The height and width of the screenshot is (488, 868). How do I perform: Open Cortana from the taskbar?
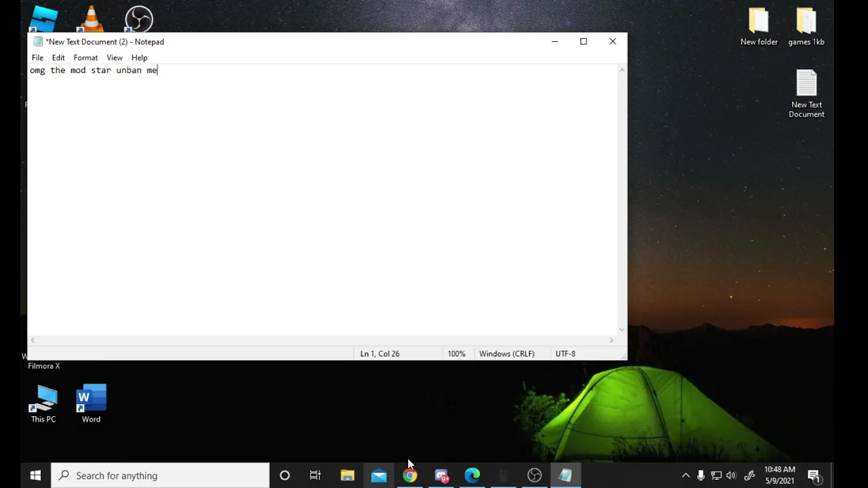pos(285,476)
